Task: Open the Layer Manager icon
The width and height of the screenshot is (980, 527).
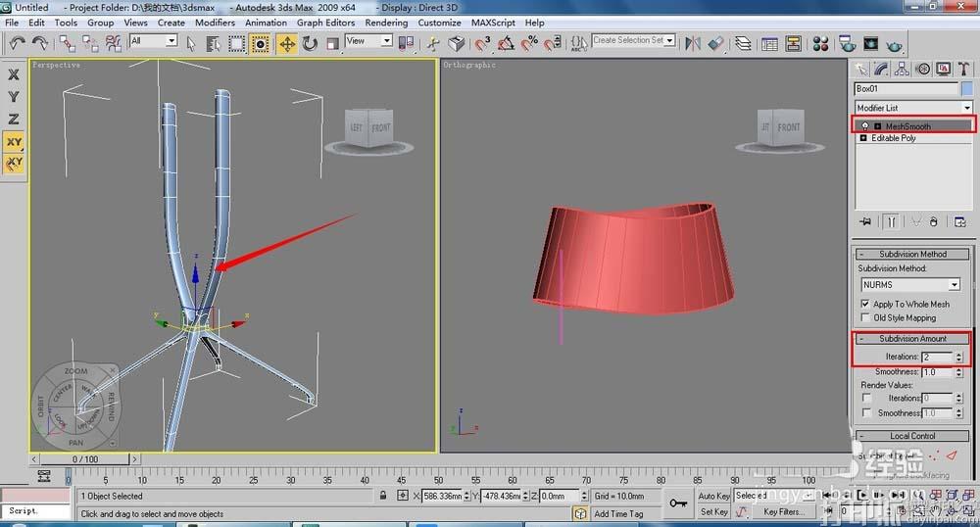Action: [x=744, y=43]
